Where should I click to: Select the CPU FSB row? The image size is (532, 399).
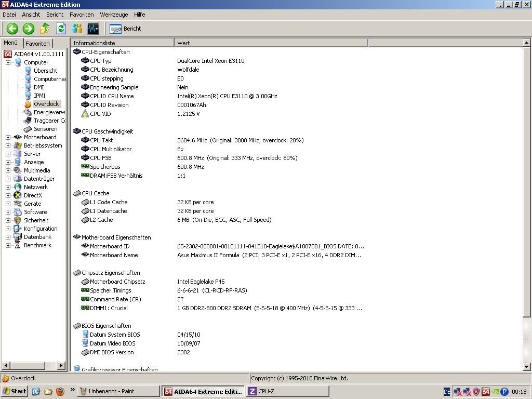pos(297,158)
